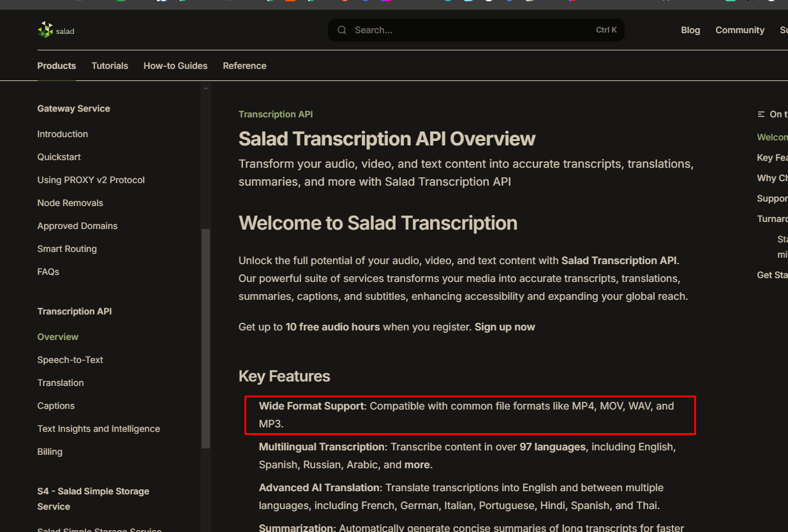Open the Smart Routing sidebar item
This screenshot has height=532, width=788.
pos(67,249)
